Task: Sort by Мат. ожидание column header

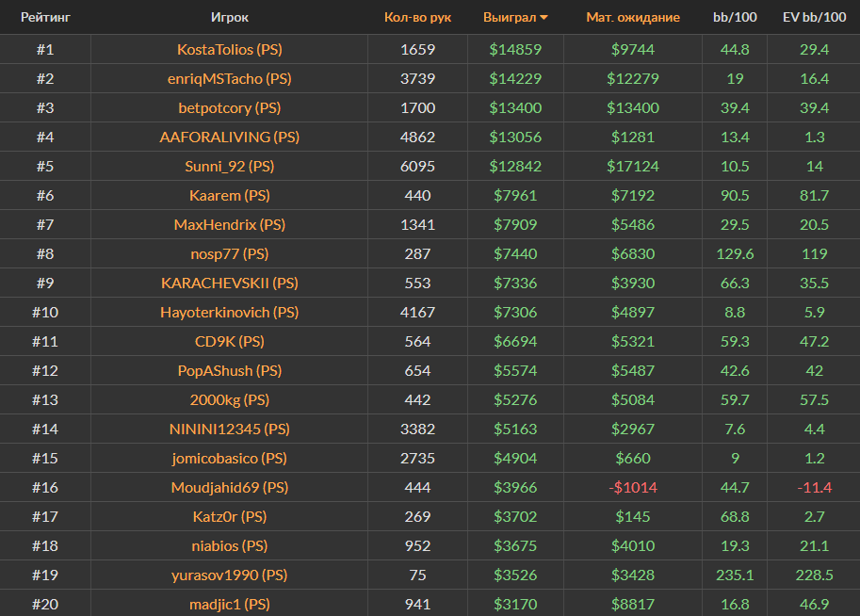Action: [632, 18]
